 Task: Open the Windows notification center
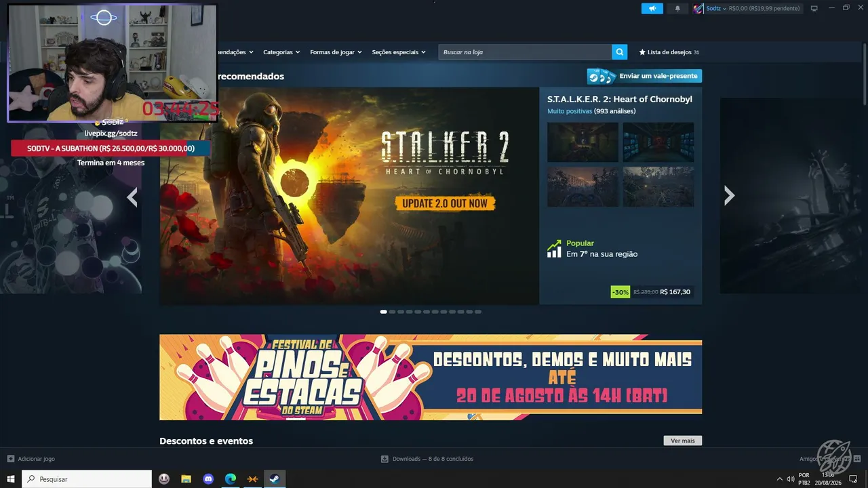tap(853, 479)
